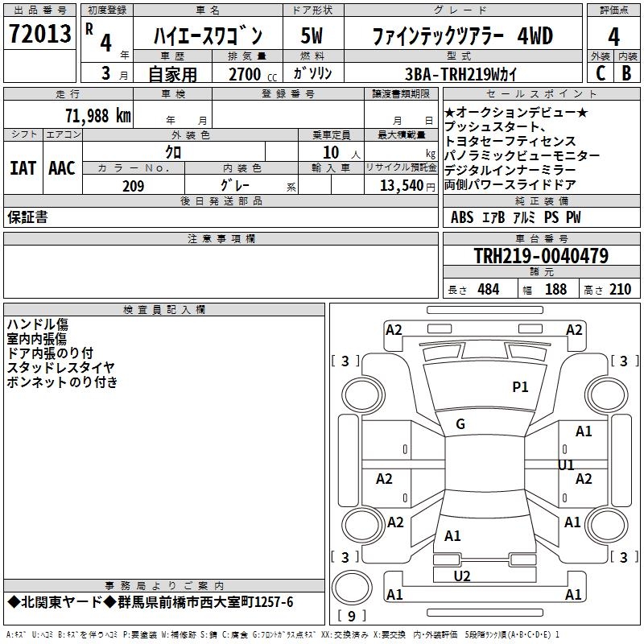The image size is (644, 644).
Task: Click the header "出品番号"
Action: point(39,10)
